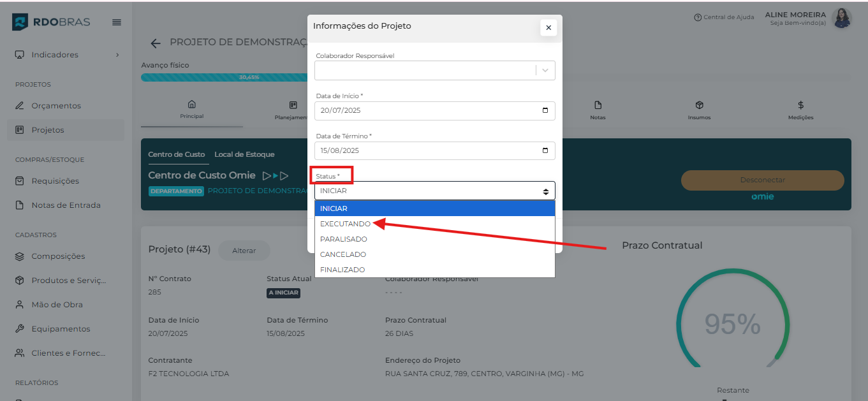The image size is (868, 401).
Task: Open the Central de Ajuda link
Action: [x=724, y=17]
